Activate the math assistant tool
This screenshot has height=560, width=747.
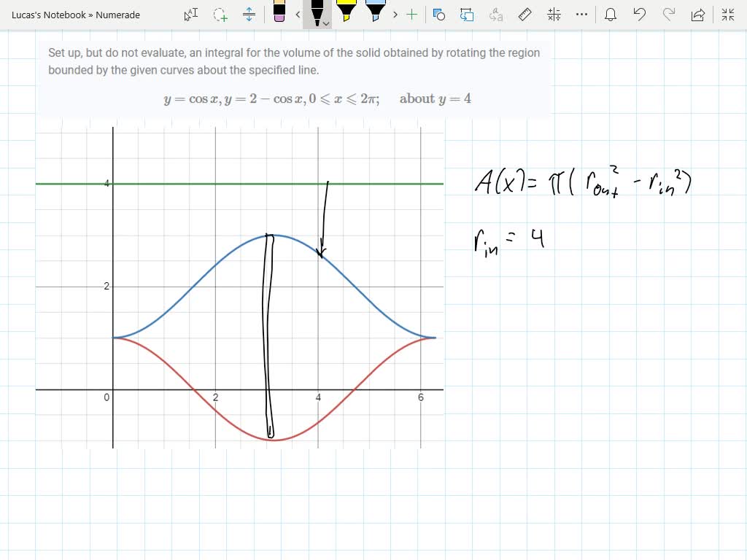[554, 14]
